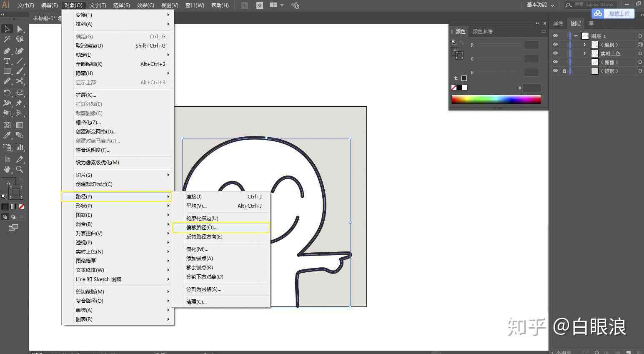Select the Eyedropper tool
Viewport: 644px width, 354px height.
[x=7, y=135]
